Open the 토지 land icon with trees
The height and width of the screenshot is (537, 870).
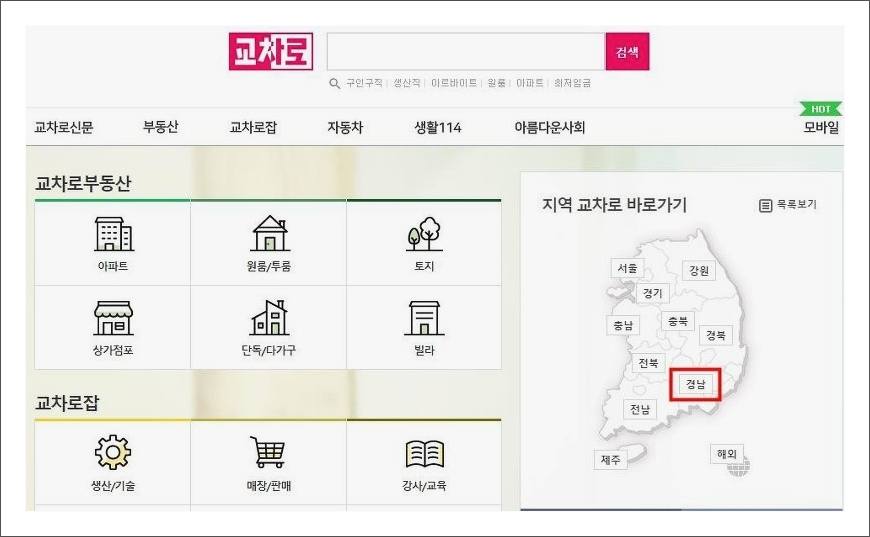pyautogui.click(x=425, y=234)
